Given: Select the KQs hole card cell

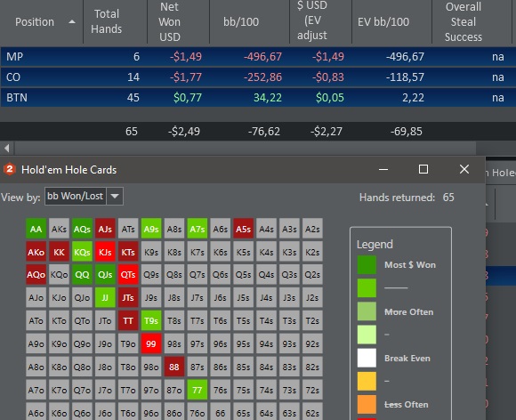Looking at the screenshot, I should 82,252.
